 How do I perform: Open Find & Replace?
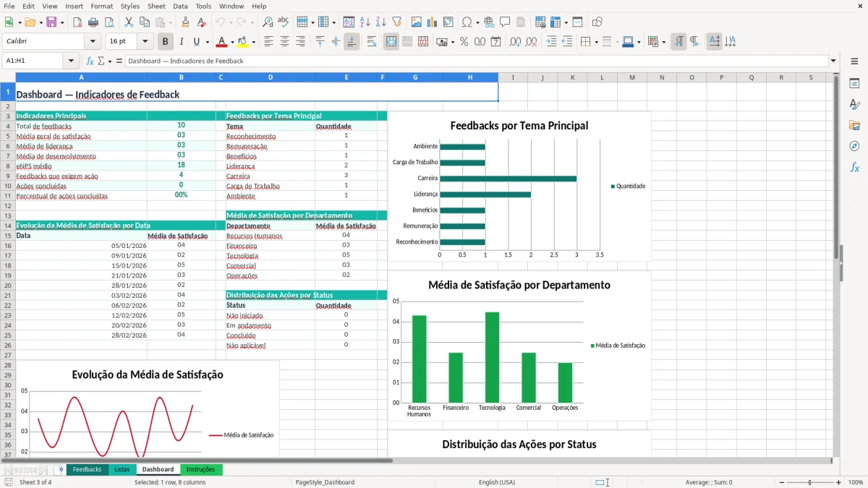(268, 22)
